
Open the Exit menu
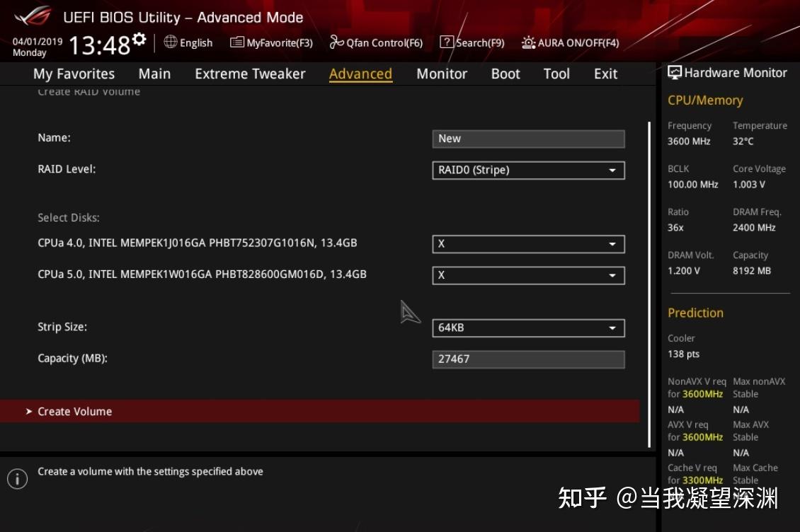coord(605,74)
